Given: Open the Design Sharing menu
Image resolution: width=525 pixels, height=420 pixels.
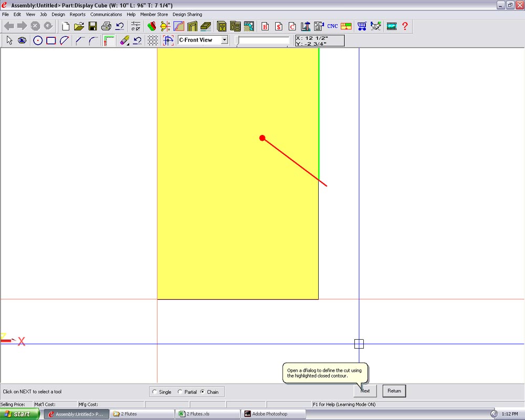Looking at the screenshot, I should pos(187,14).
